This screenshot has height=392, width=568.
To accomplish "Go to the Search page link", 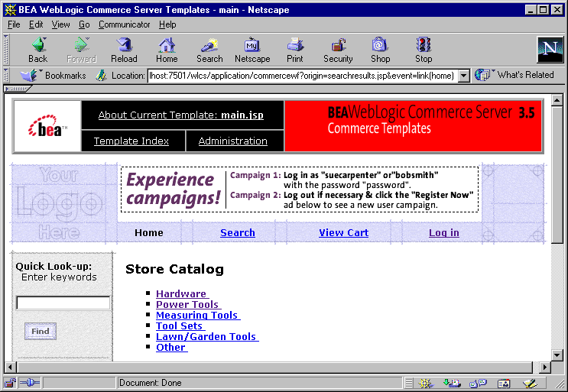I will click(238, 233).
